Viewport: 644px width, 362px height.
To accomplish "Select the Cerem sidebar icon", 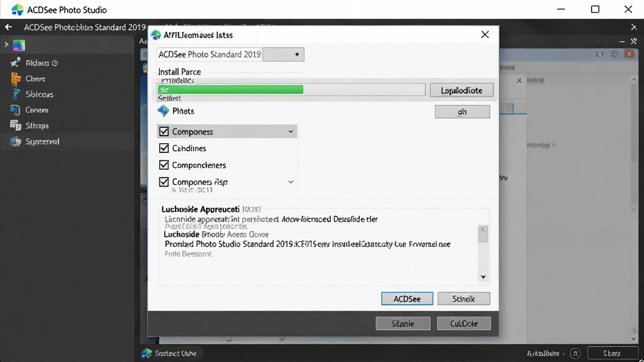I will [16, 110].
